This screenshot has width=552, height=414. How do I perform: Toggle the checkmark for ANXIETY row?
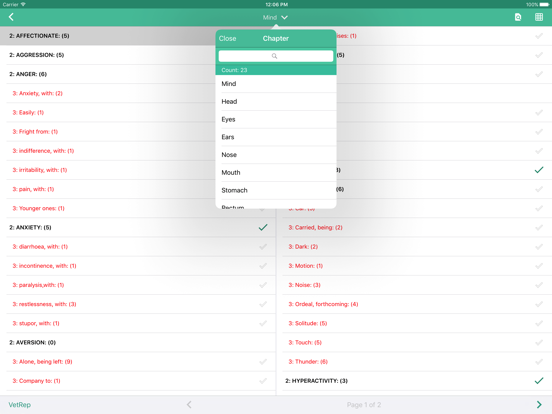[x=263, y=227]
